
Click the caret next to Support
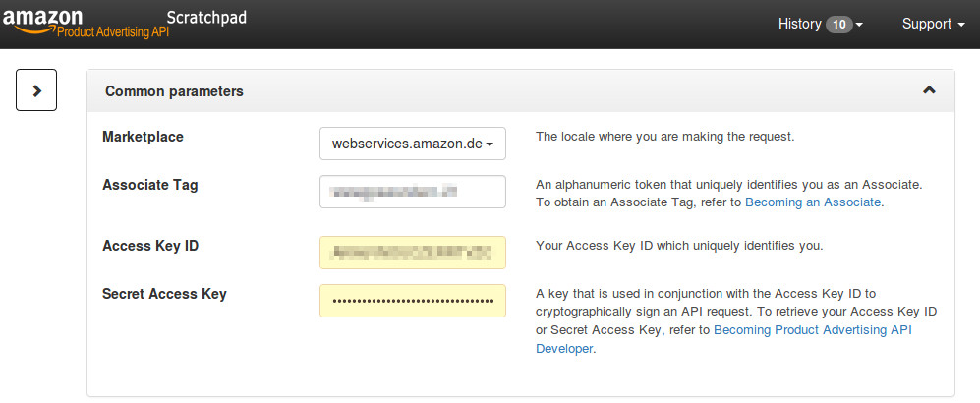(x=961, y=25)
